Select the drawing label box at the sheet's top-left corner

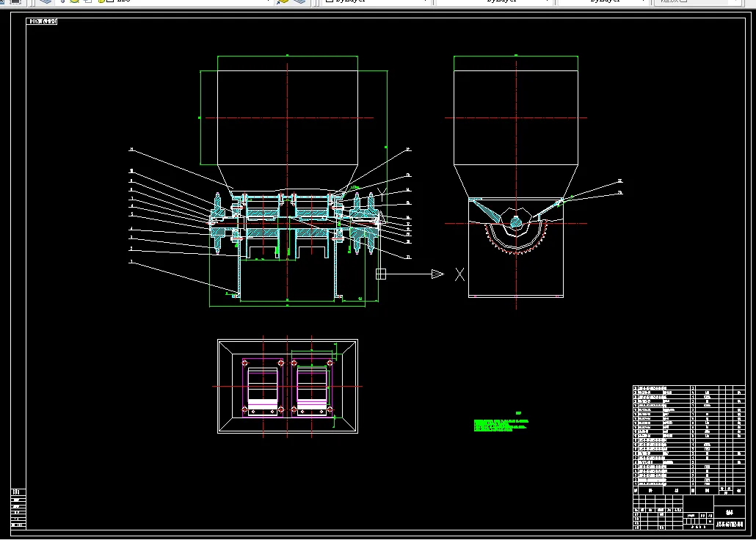43,21
